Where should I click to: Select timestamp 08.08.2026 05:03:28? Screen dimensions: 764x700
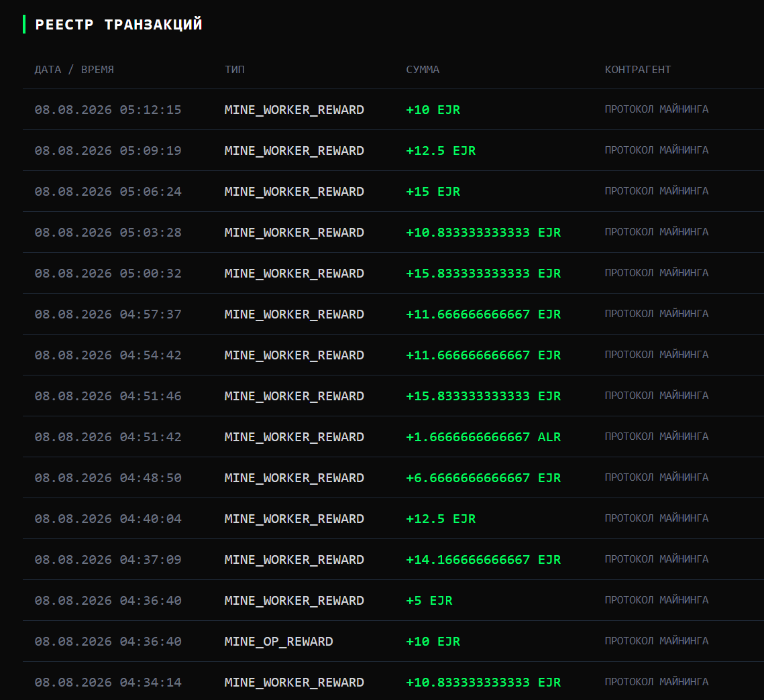[108, 233]
